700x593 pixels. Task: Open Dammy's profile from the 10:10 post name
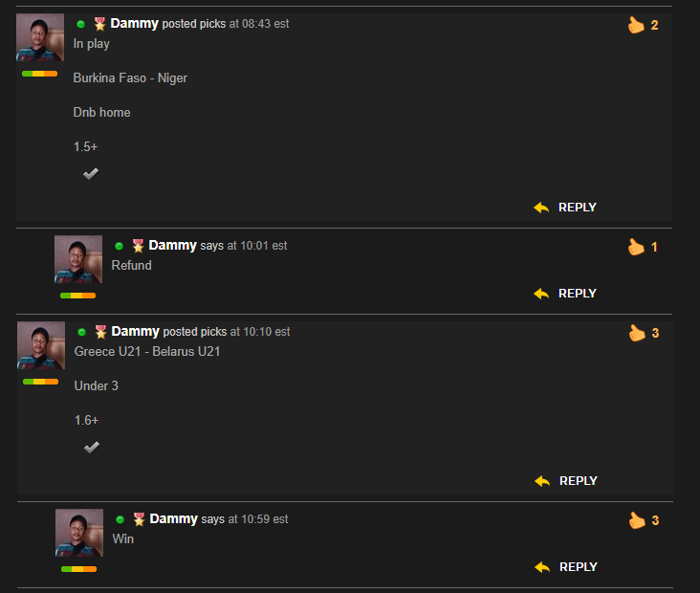click(x=135, y=331)
